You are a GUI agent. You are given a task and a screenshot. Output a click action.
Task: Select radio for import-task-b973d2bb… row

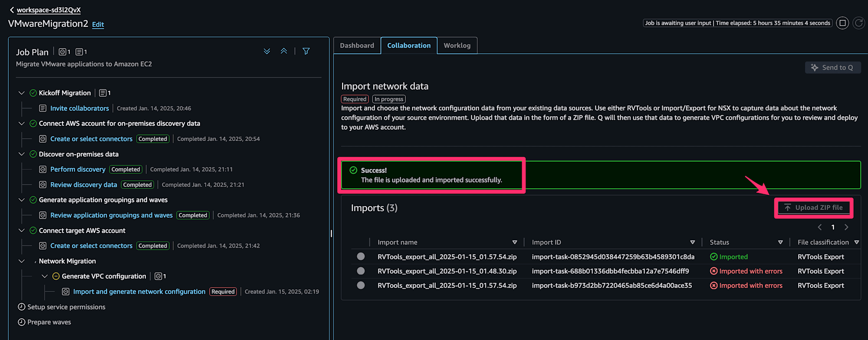pyautogui.click(x=361, y=285)
